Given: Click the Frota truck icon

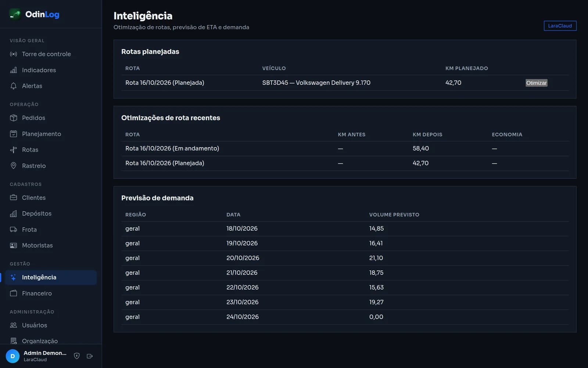Looking at the screenshot, I should 14,230.
